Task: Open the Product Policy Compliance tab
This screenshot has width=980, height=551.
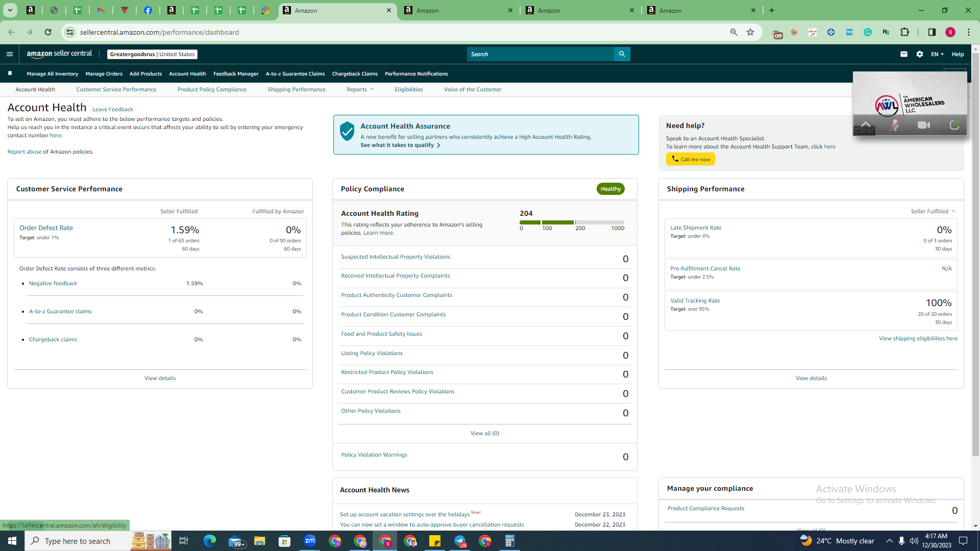Action: 212,89
